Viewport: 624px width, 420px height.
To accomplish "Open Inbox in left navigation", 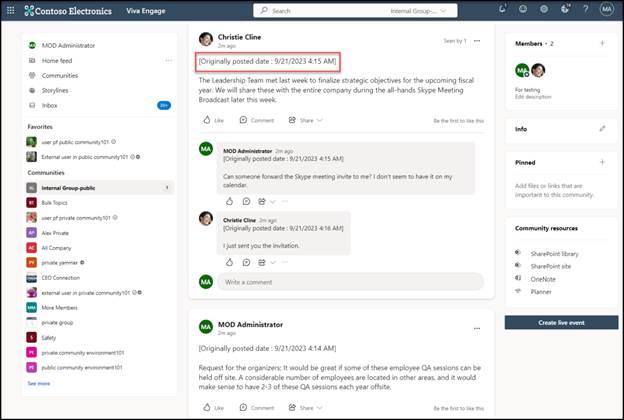I will (49, 105).
